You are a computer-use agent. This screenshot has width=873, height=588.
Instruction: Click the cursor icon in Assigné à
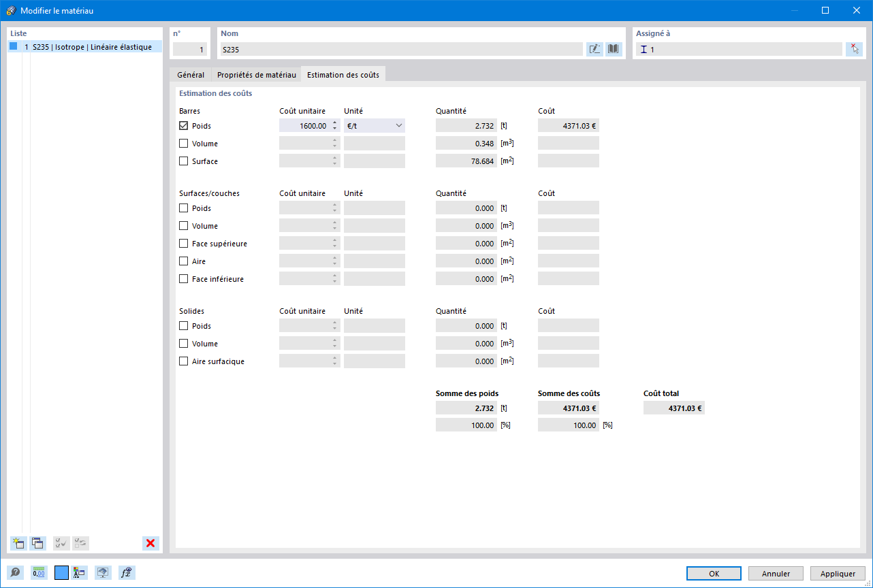click(854, 49)
